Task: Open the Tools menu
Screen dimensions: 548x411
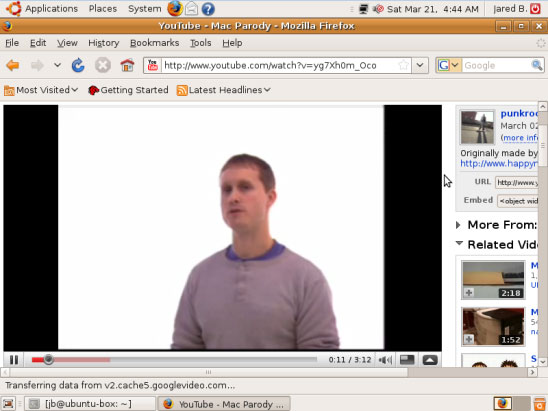Action: click(201, 43)
